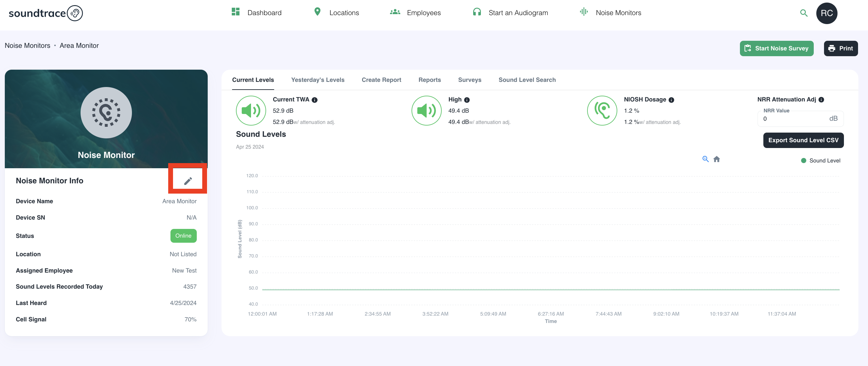This screenshot has height=366, width=868.
Task: Click the Assigned Employee value New Test
Action: (184, 270)
